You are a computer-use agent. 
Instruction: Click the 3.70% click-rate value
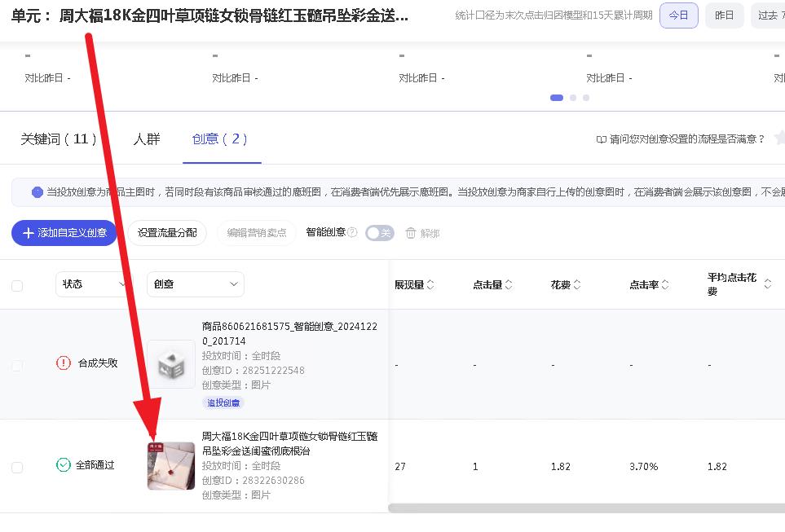(x=643, y=467)
